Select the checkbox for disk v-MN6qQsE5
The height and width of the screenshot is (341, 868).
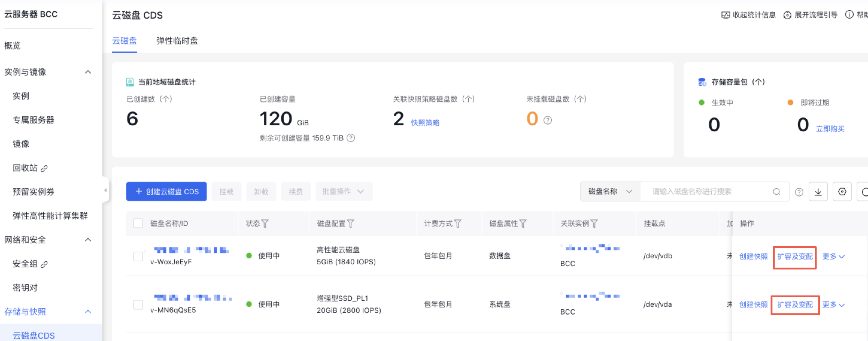pos(138,304)
